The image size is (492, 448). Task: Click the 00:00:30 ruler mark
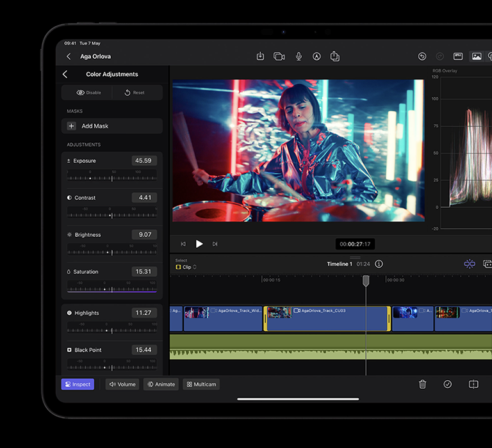coord(395,280)
